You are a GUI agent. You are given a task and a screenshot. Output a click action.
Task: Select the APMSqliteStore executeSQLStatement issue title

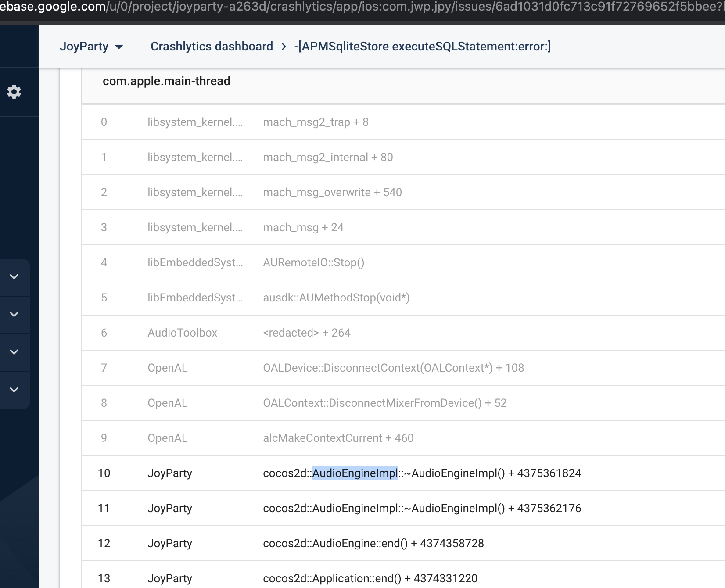(x=422, y=46)
